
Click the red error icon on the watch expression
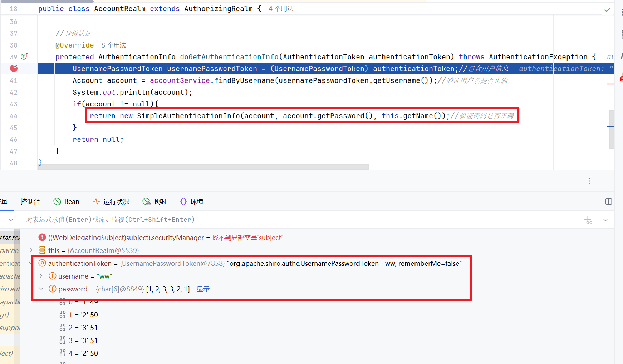pyautogui.click(x=42, y=238)
